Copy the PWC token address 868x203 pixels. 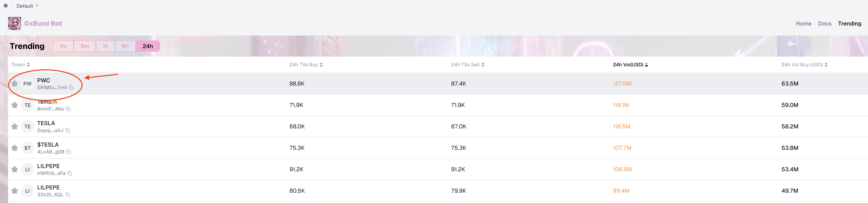[71, 88]
